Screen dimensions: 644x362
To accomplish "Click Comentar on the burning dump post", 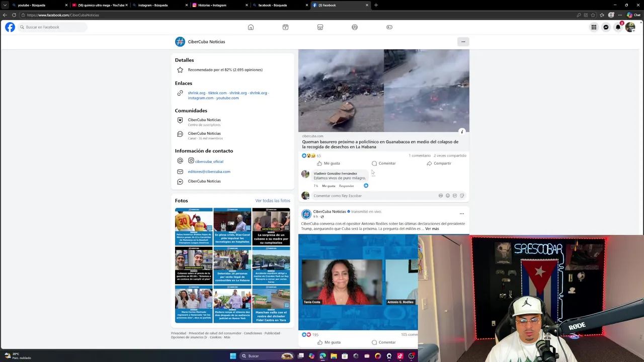I will [x=383, y=163].
